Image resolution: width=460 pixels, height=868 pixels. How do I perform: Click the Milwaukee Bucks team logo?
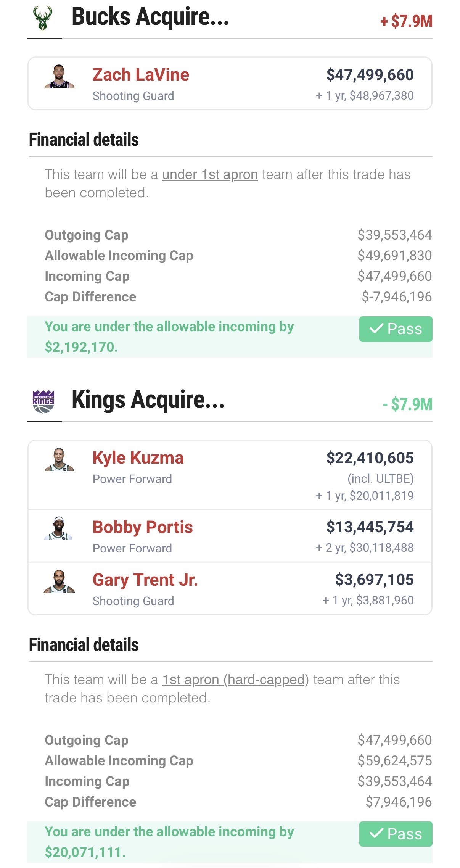click(x=43, y=18)
